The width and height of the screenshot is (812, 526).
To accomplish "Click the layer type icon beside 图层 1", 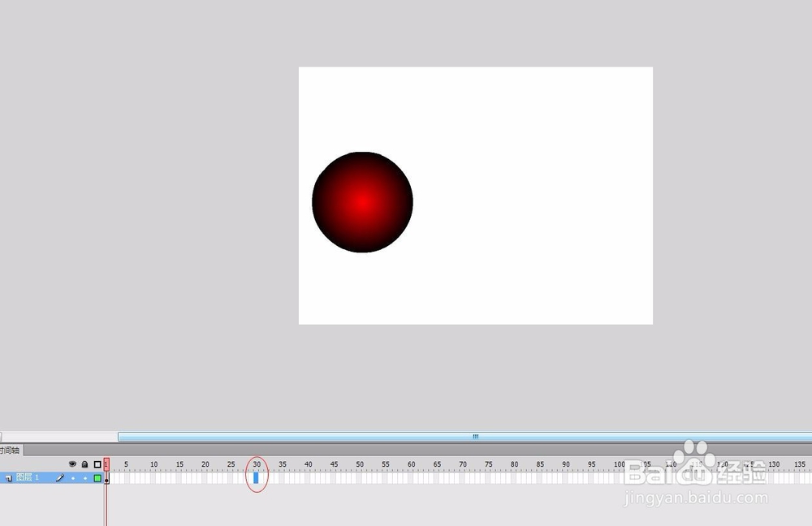I will [8, 478].
